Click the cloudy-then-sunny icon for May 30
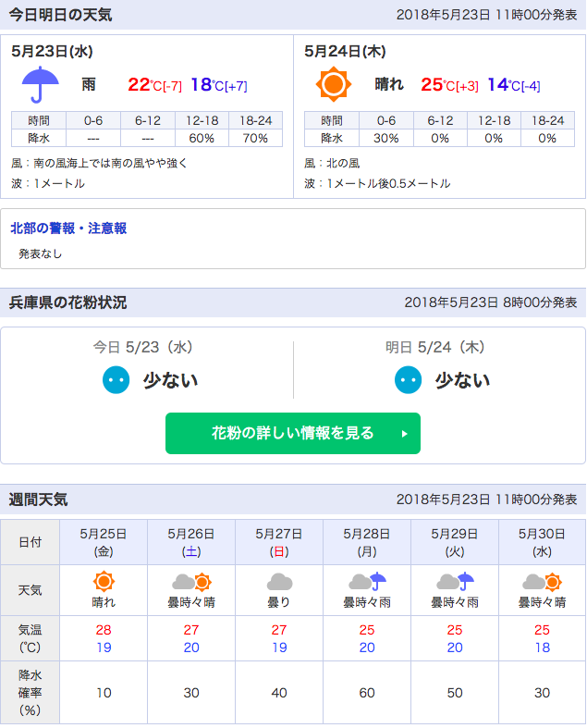 point(542,582)
